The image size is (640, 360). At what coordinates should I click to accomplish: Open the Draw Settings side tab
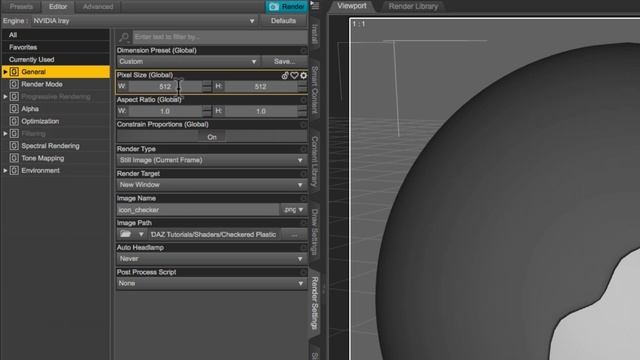[x=315, y=232]
